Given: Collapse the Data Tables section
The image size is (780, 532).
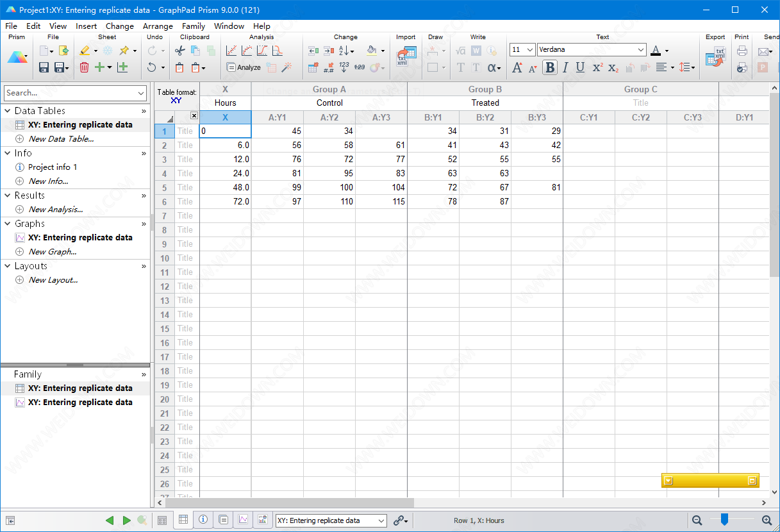Looking at the screenshot, I should [7, 111].
